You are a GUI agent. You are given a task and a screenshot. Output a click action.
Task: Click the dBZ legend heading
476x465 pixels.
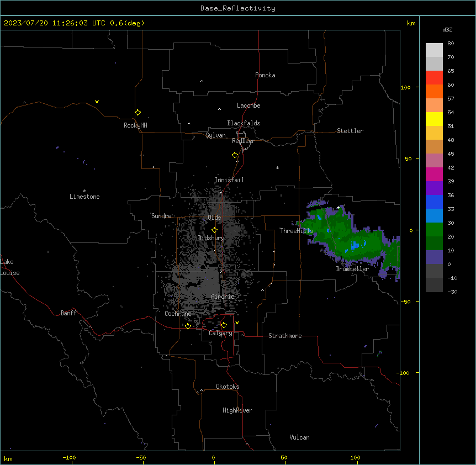click(447, 29)
